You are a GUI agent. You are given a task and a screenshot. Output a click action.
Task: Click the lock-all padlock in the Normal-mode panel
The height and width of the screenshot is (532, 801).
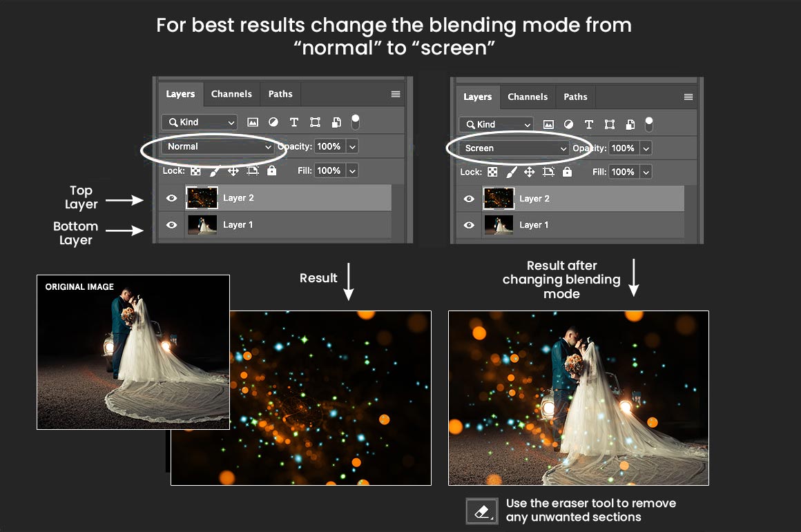tap(271, 170)
